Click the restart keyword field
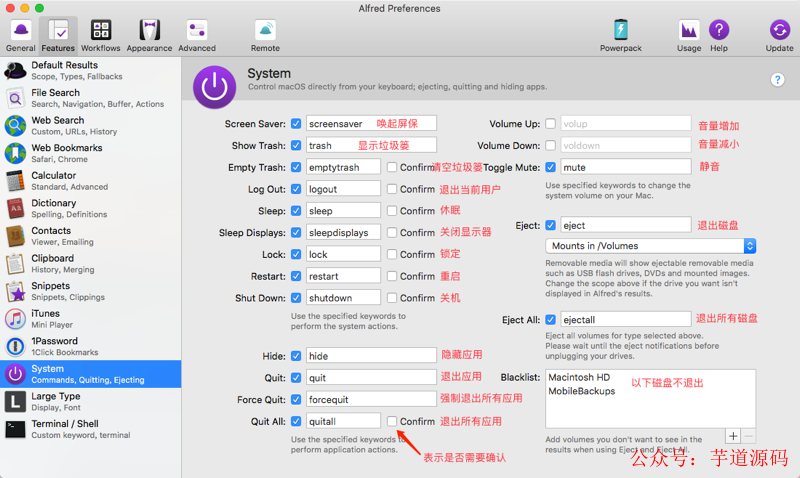This screenshot has width=800, height=478. click(343, 276)
